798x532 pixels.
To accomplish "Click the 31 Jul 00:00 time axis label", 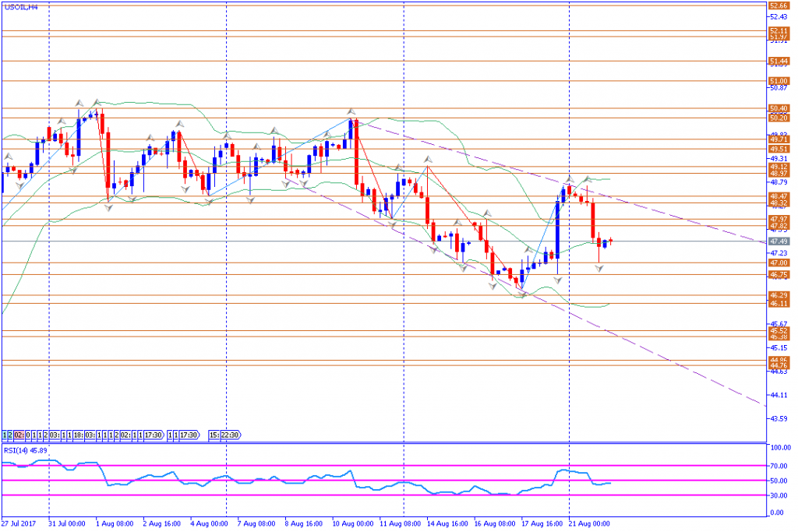I will [x=67, y=523].
